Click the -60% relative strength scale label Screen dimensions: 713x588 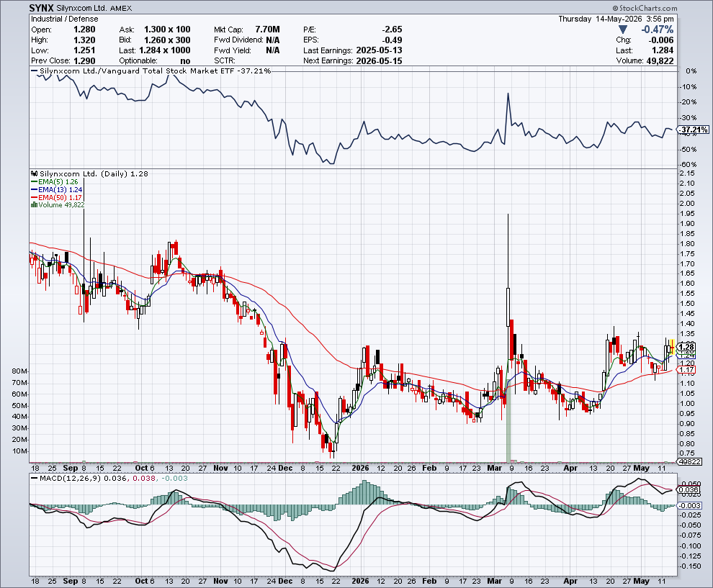click(x=688, y=165)
